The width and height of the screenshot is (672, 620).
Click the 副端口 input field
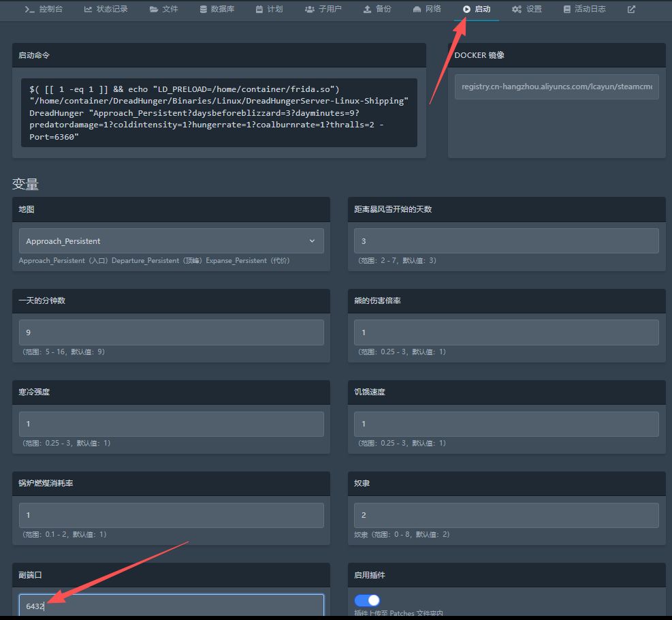tap(171, 606)
